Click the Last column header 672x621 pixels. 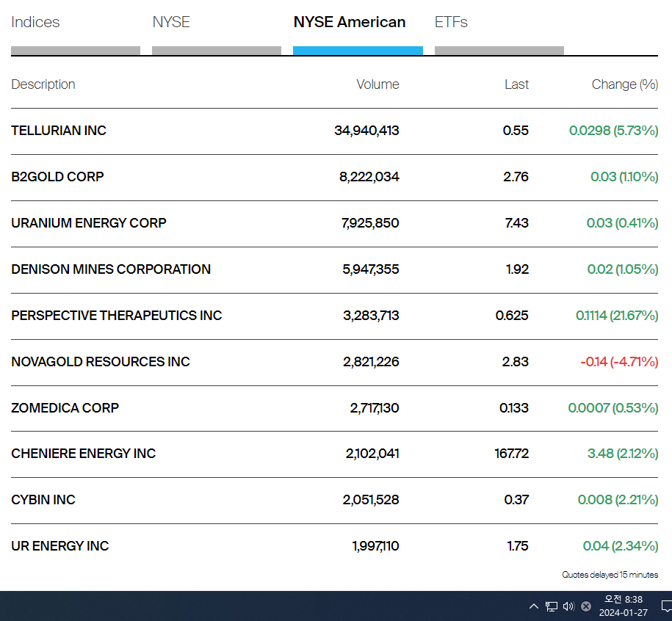(x=516, y=84)
